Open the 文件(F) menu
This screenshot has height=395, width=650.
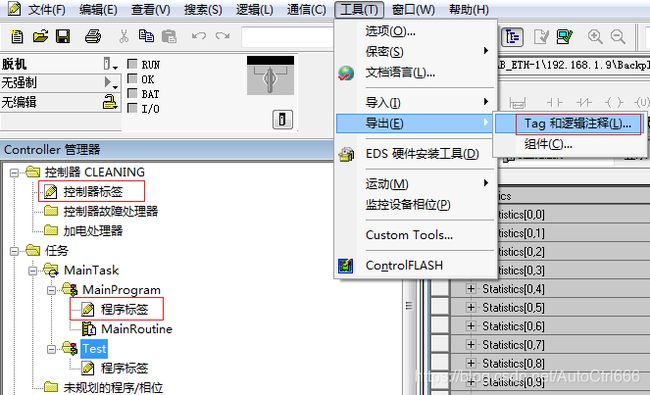(46, 10)
